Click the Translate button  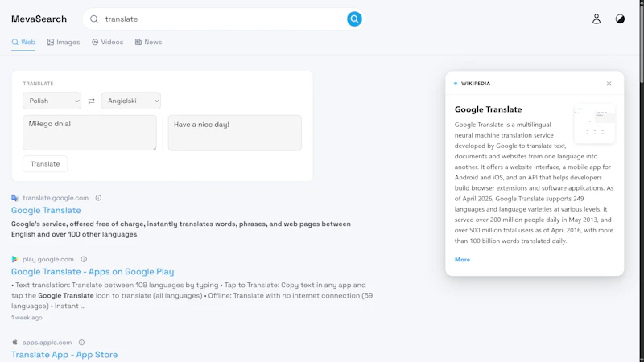45,164
